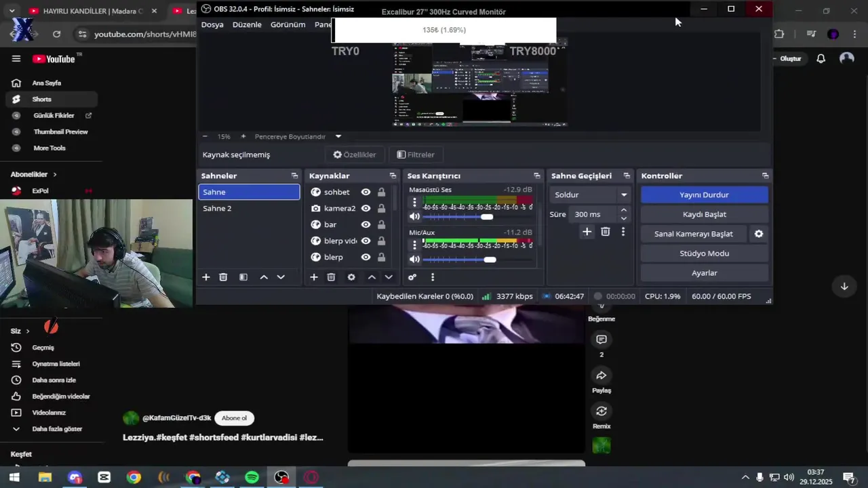
Task: Move scene down in Sahneler panel
Action: pos(281,277)
